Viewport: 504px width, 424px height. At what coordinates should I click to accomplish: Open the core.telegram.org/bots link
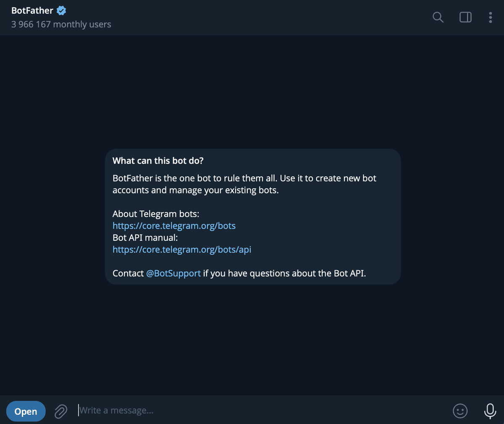tap(174, 226)
